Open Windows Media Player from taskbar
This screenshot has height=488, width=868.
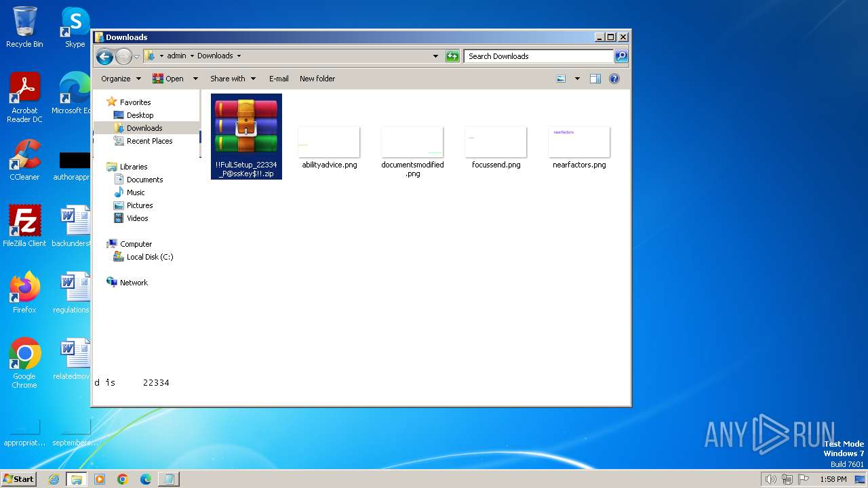coord(100,479)
